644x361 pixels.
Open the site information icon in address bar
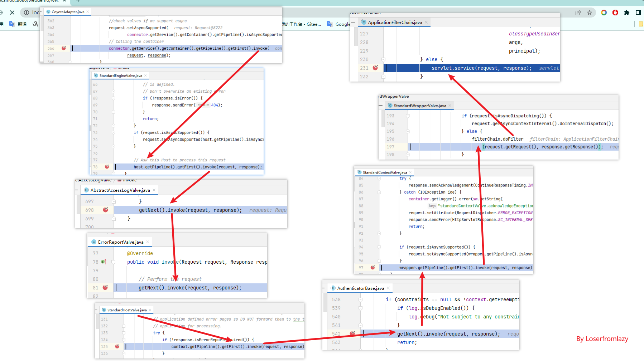coord(27,13)
